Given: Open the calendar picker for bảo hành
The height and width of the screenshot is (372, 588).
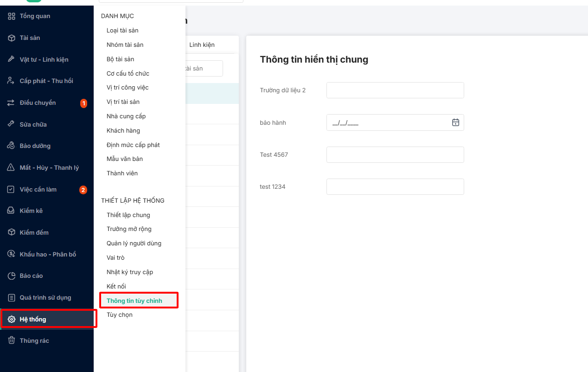Looking at the screenshot, I should coord(455,122).
